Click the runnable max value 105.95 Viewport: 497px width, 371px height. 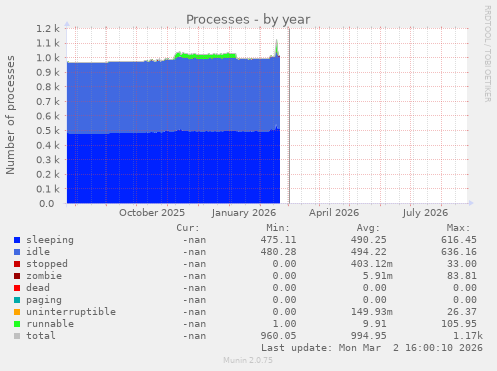[x=459, y=324]
